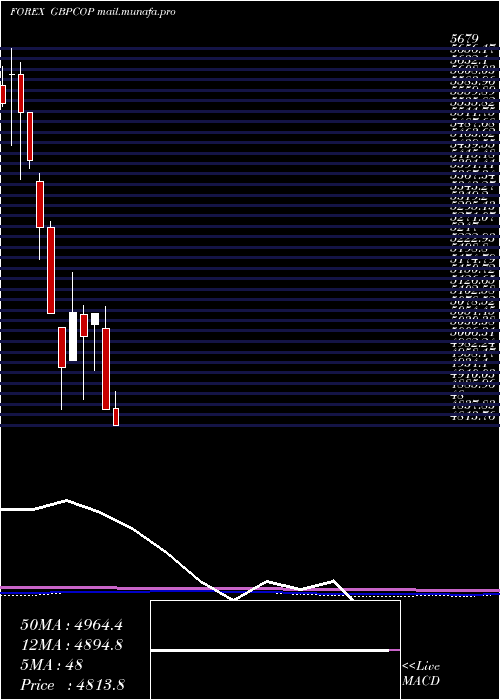
Task: Click the '<<Live MACD' label
Action: (x=421, y=674)
